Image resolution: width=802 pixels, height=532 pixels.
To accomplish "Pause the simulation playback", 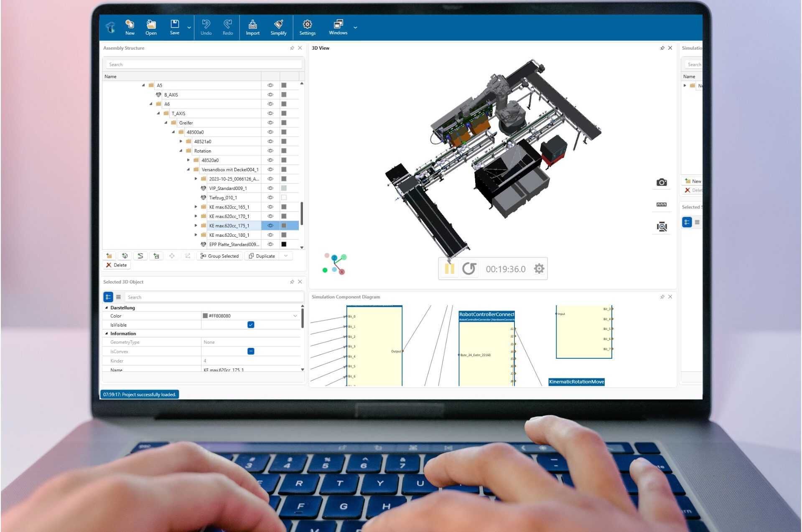I will click(450, 269).
